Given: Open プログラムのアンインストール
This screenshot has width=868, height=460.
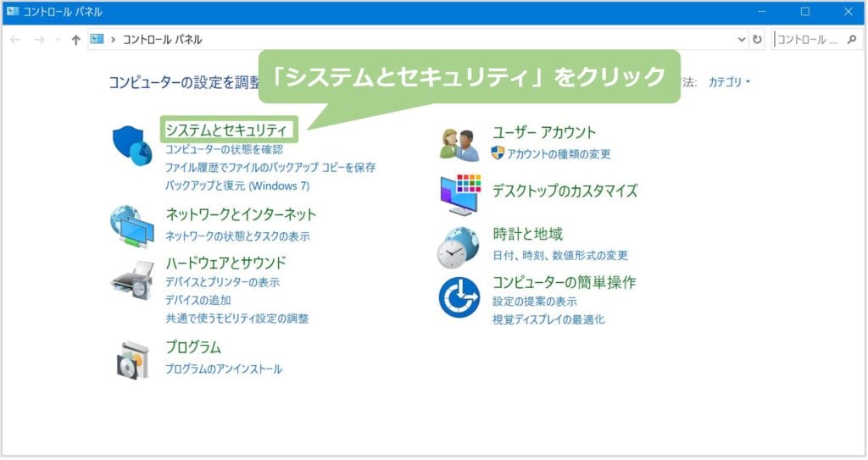Looking at the screenshot, I should (x=224, y=369).
